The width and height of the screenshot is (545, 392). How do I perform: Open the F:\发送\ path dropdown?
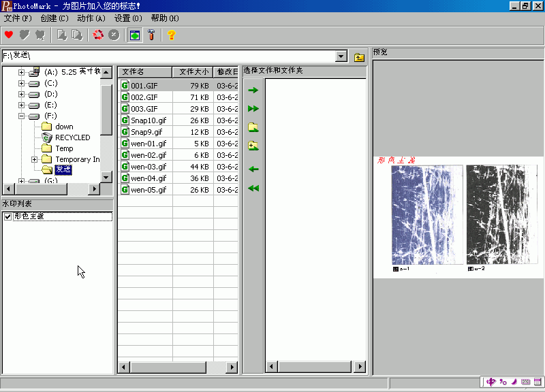[341, 56]
